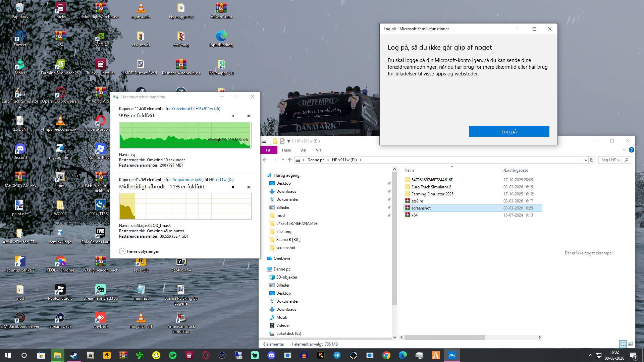Switch to details view button

tap(623, 344)
